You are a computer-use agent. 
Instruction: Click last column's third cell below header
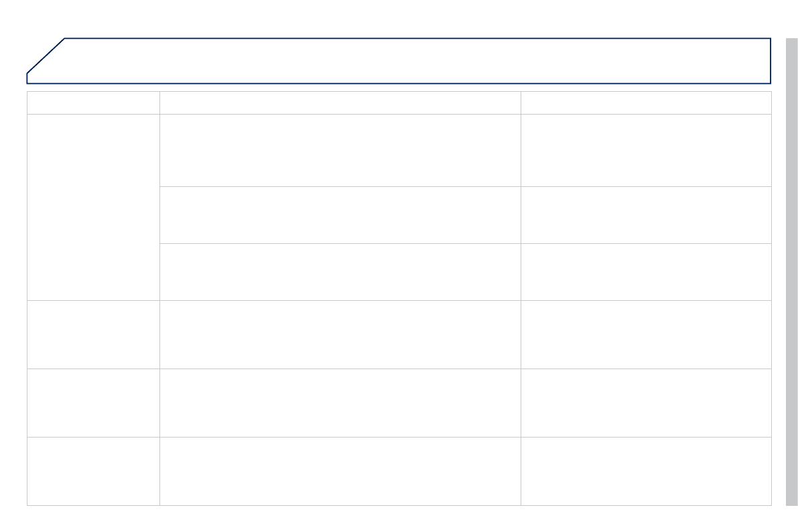click(646, 272)
